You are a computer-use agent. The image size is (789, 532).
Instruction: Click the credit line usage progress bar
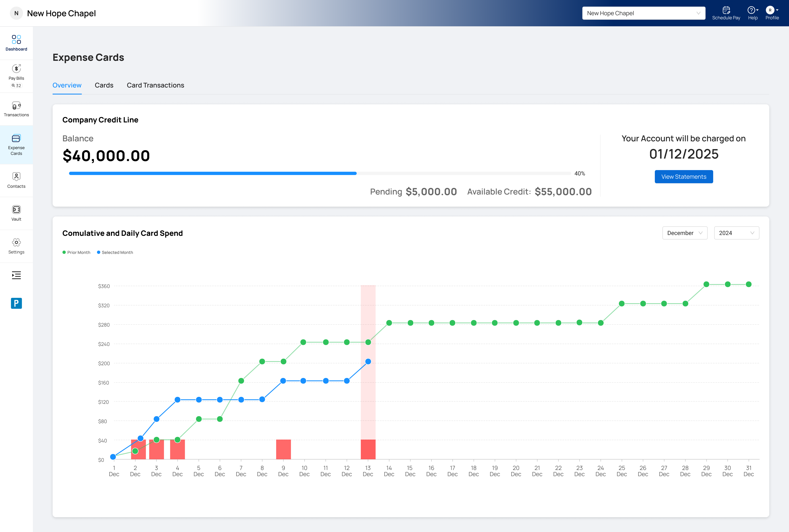(x=320, y=173)
